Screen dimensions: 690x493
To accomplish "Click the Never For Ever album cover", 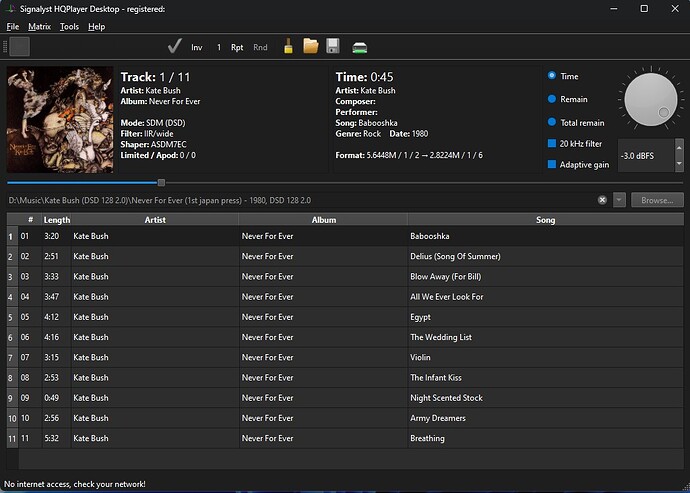I will (60, 119).
